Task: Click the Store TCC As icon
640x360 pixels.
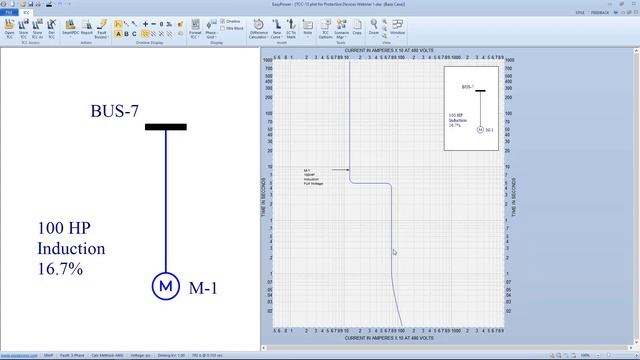Action: [37, 29]
